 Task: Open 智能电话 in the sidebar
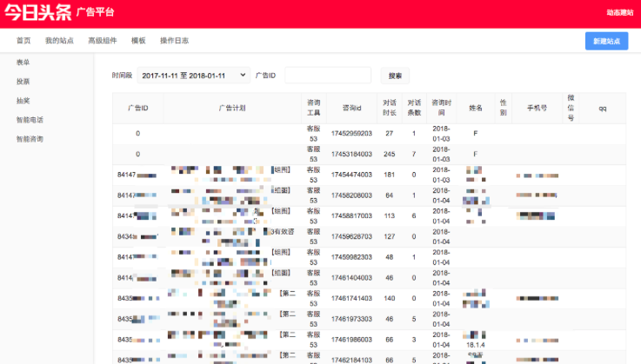click(x=30, y=120)
